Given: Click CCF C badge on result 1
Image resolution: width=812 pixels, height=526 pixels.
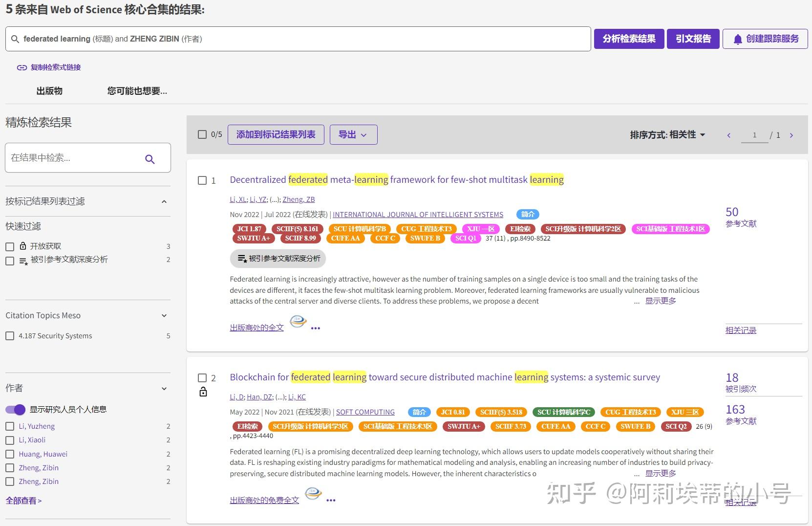Looking at the screenshot, I should [385, 238].
